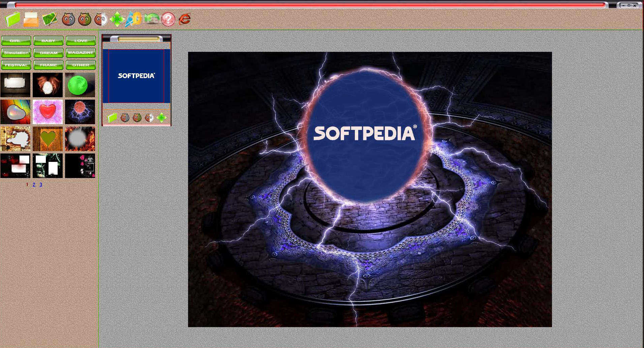
Task: Switch to the FESTIVAL category
Action: pyautogui.click(x=16, y=65)
